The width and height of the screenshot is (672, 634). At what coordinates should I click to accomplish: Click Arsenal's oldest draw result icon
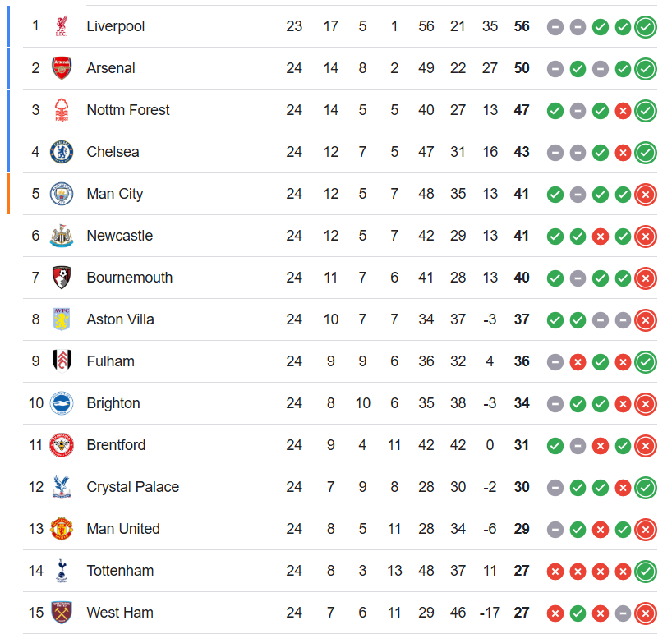tap(555, 69)
